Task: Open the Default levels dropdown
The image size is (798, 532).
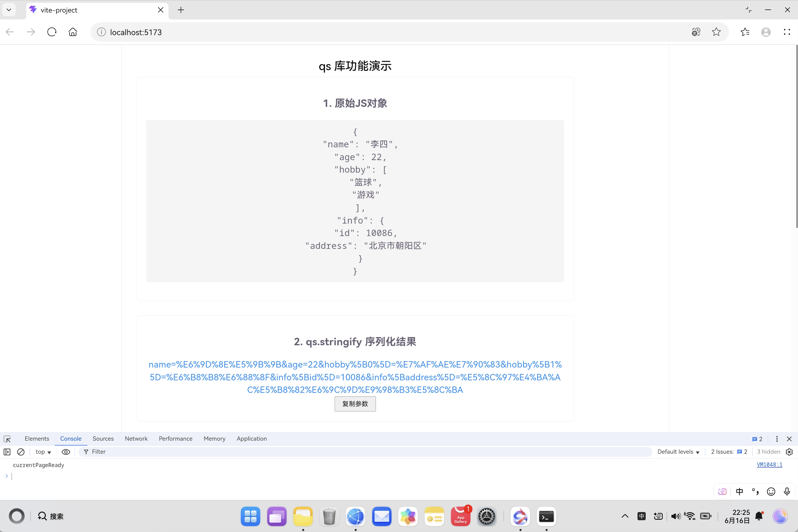Action: [x=678, y=452]
